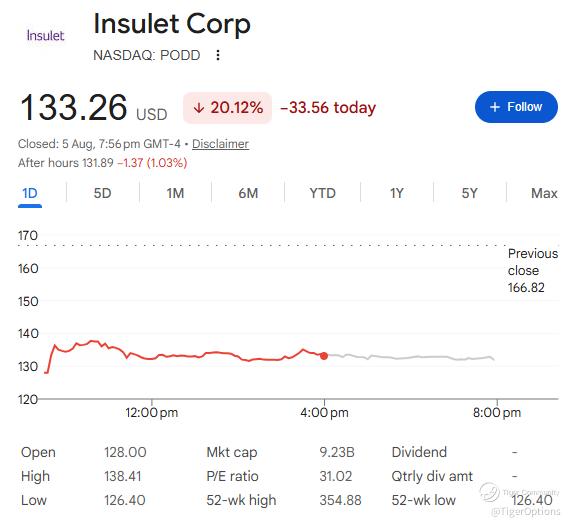Switch to the 1M chart range
Image resolution: width=571 pixels, height=524 pixels.
coord(175,193)
